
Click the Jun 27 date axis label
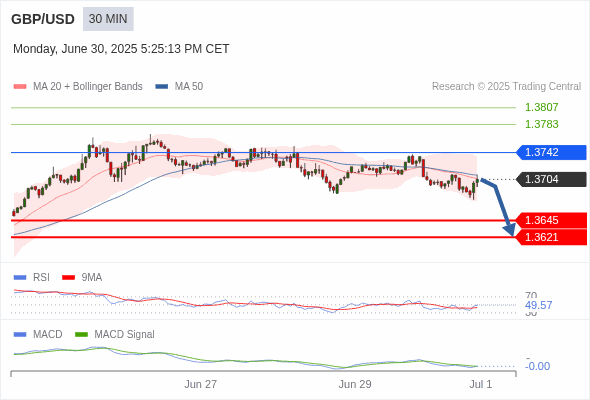coord(200,384)
